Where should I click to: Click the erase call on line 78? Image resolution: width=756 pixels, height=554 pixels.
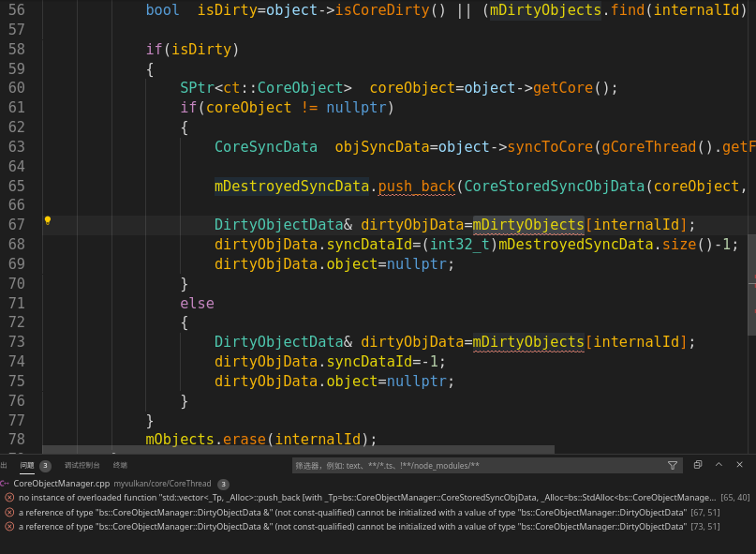245,439
